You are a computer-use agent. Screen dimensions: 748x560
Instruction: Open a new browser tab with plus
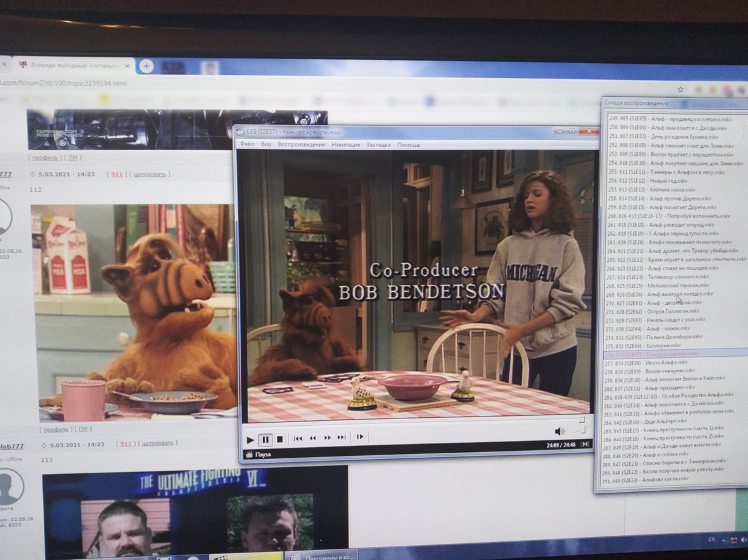click(x=146, y=66)
